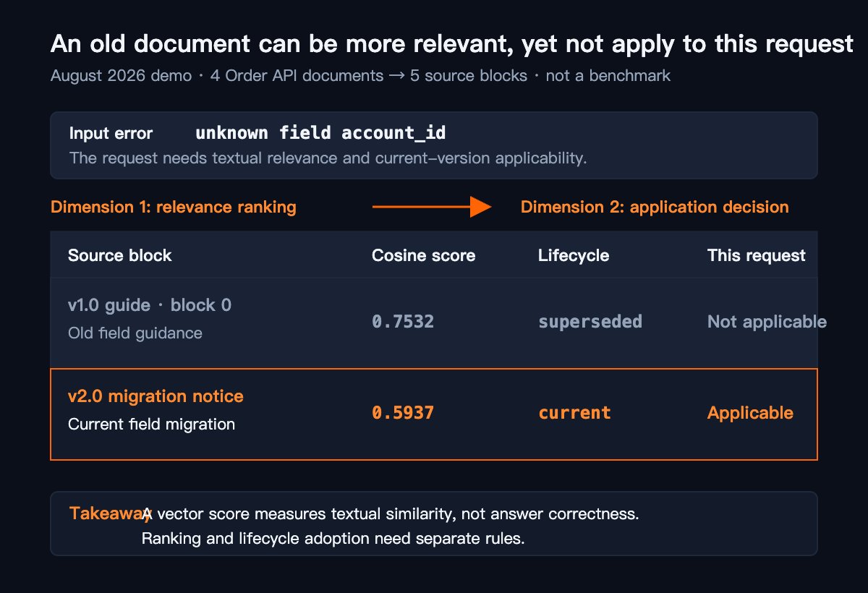Click the slide title about old document relevance
The image size is (868, 593).
452,45
